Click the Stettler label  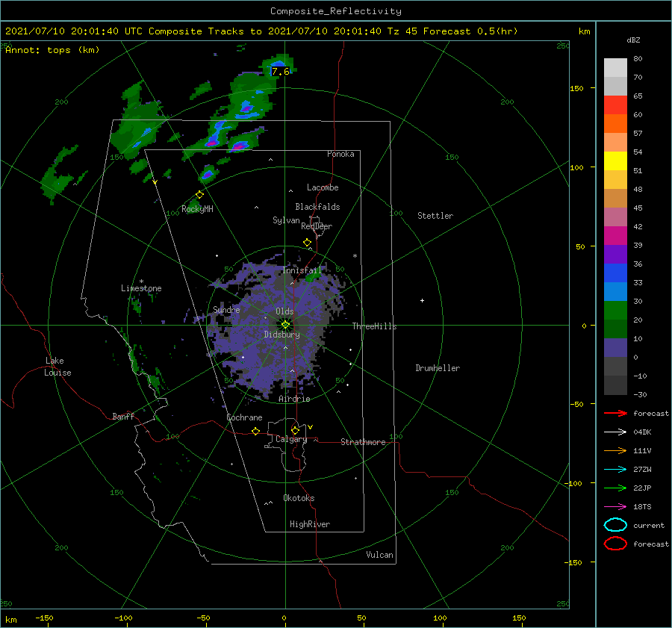435,216
